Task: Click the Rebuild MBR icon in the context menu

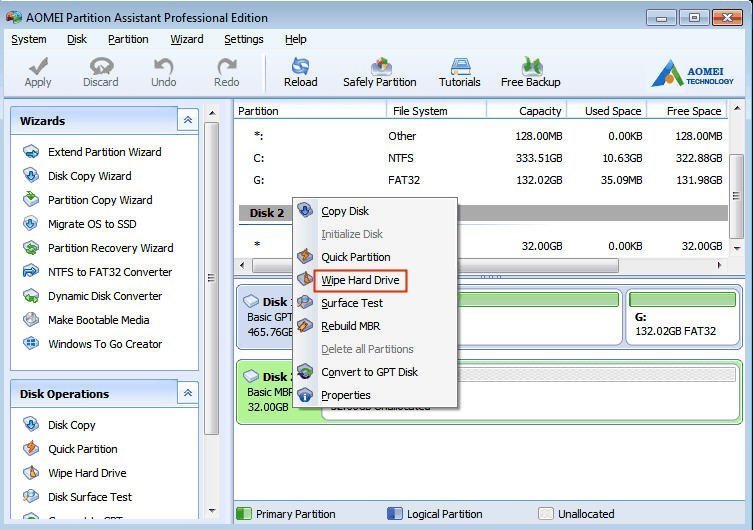Action: pos(305,325)
